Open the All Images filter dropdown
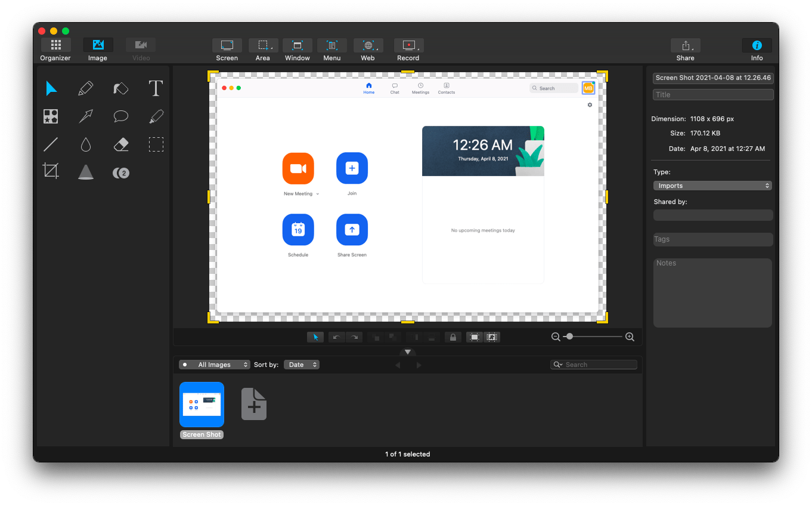 (x=215, y=365)
